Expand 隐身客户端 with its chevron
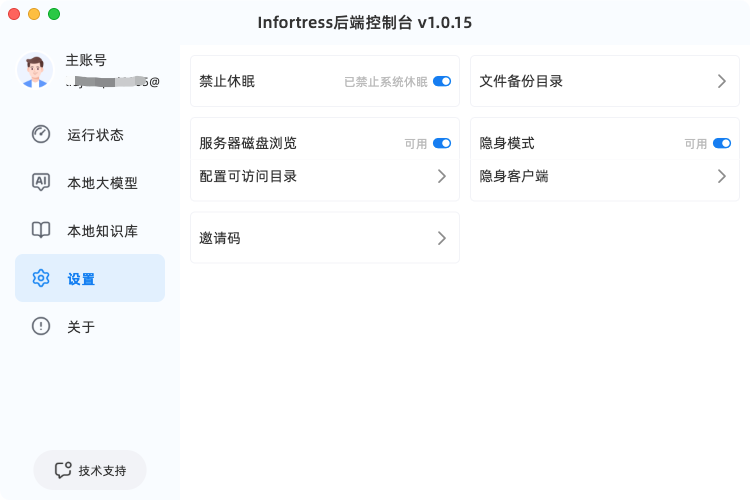This screenshot has height=500, width=750. [722, 177]
